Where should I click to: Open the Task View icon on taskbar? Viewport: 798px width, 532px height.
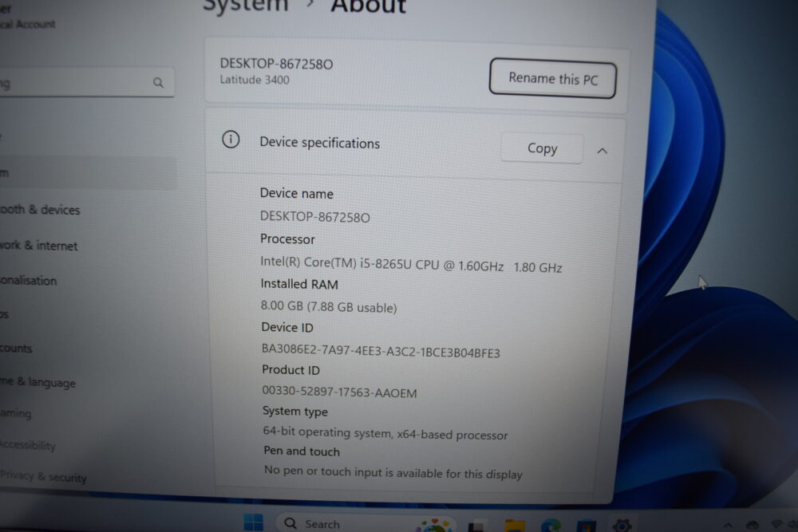pos(477,525)
